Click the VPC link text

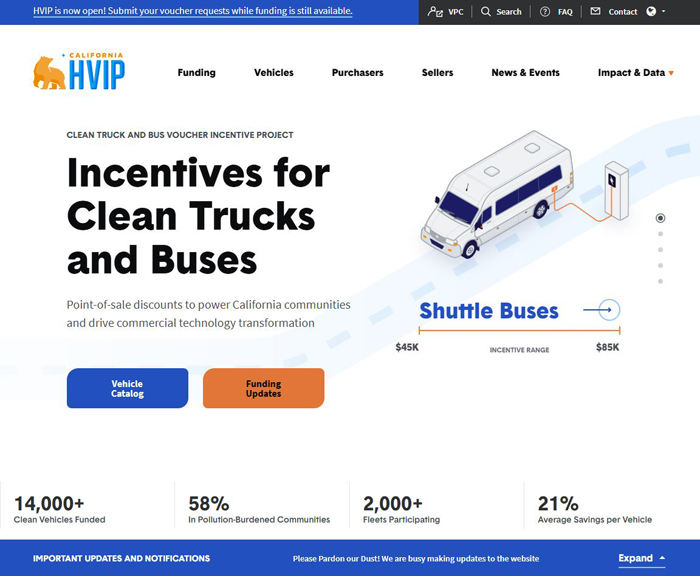455,12
